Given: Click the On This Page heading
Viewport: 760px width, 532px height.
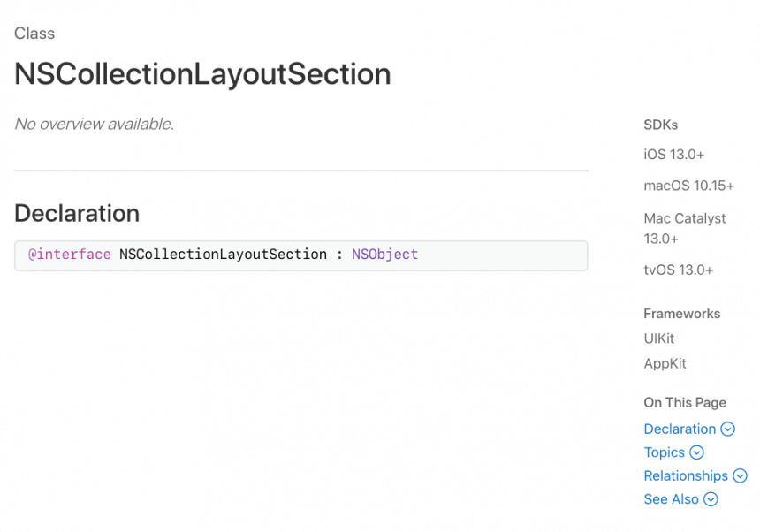Looking at the screenshot, I should pyautogui.click(x=685, y=402).
